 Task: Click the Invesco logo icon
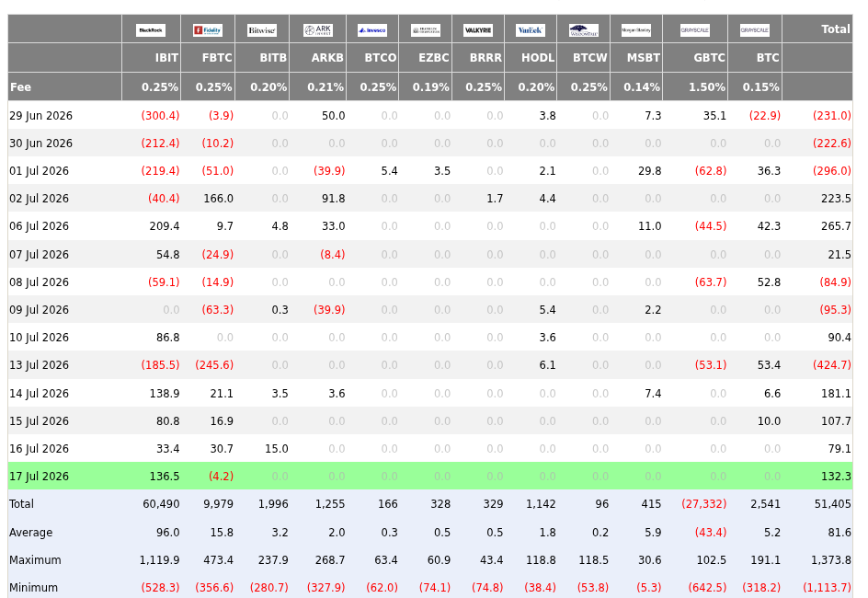(x=372, y=29)
